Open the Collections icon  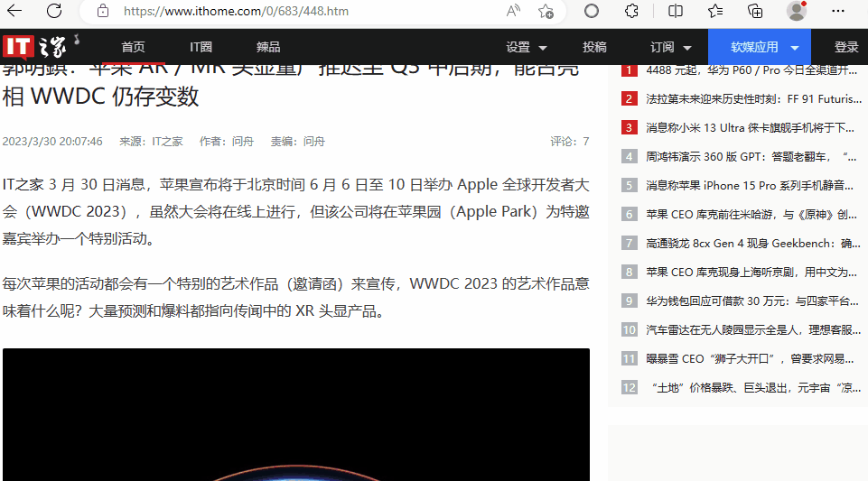point(755,11)
